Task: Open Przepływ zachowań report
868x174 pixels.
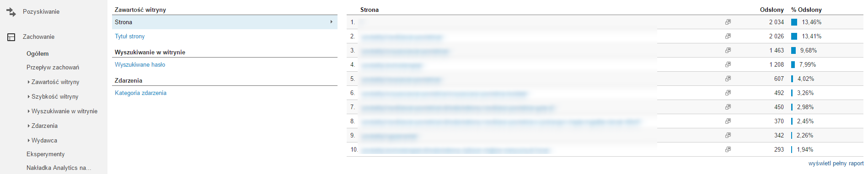Action: (x=53, y=68)
